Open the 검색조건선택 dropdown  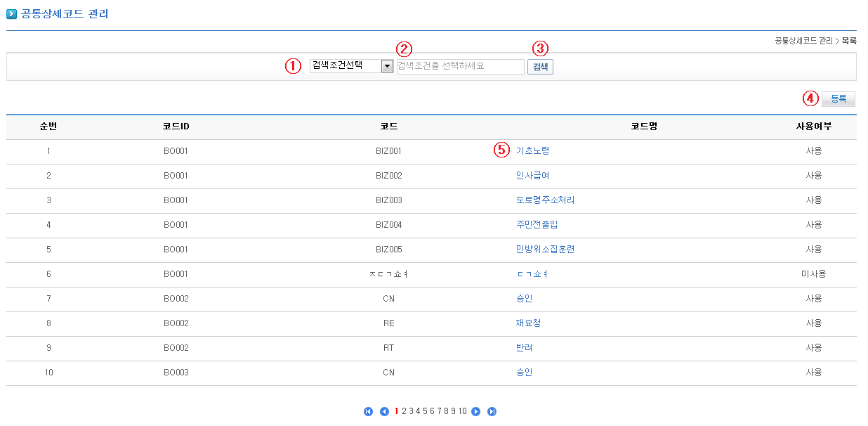point(386,66)
